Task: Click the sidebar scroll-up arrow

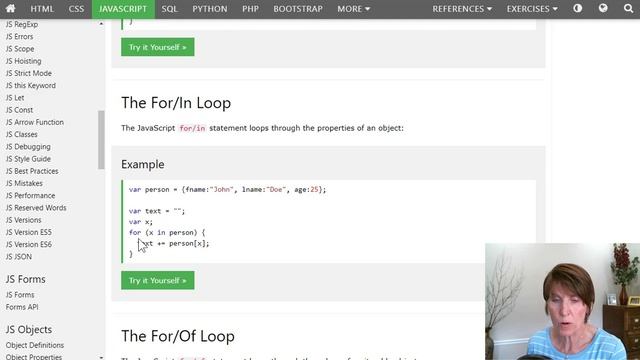Action: tap(101, 24)
